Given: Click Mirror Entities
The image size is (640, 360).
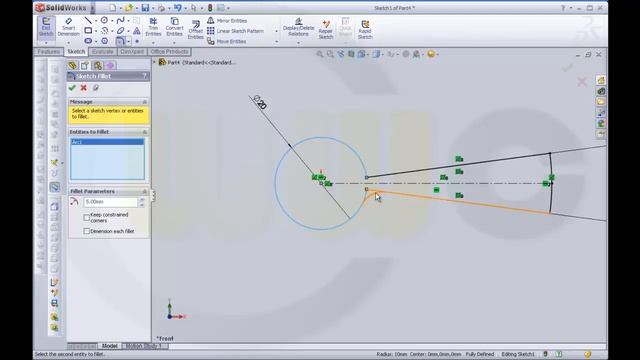Looking at the screenshot, I should pos(227,20).
